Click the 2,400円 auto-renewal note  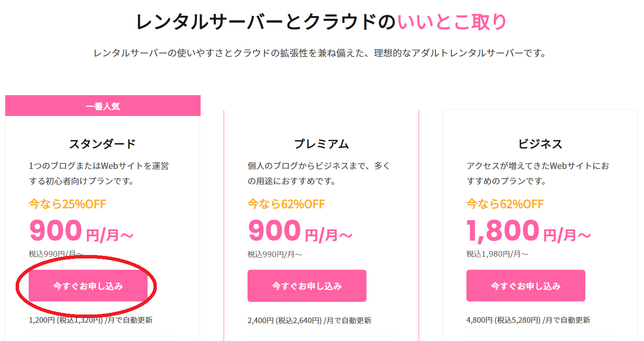[x=309, y=321]
